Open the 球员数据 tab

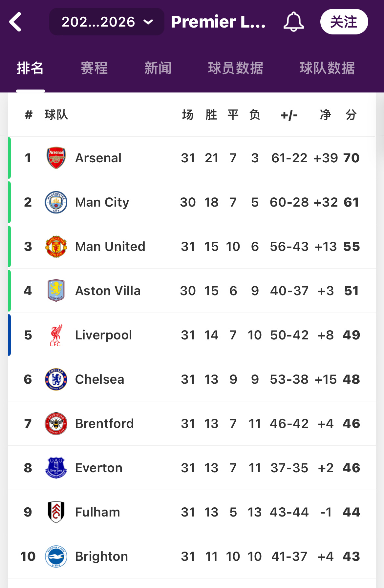(235, 68)
